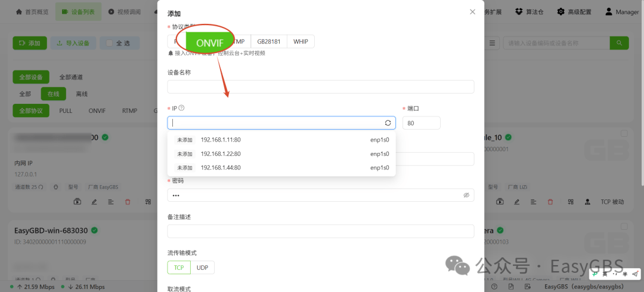Click the green 添加 device button
Image resolution: width=644 pixels, height=292 pixels.
[30, 43]
